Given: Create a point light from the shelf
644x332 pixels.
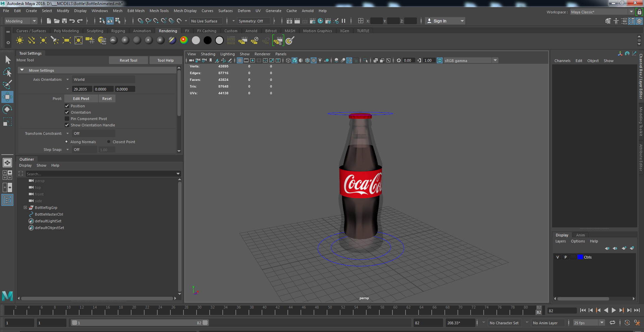Looking at the screenshot, I should click(43, 41).
